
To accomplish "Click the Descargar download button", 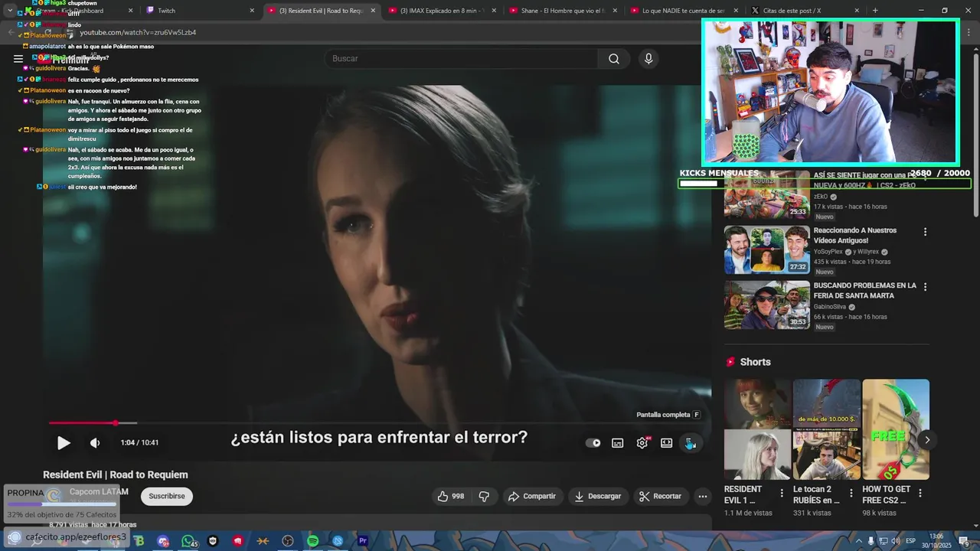I will [598, 496].
